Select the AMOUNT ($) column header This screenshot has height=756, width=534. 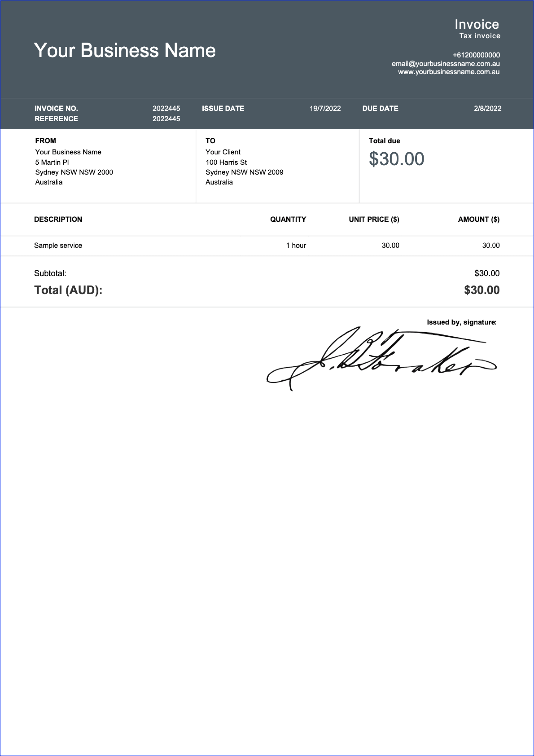click(x=478, y=219)
